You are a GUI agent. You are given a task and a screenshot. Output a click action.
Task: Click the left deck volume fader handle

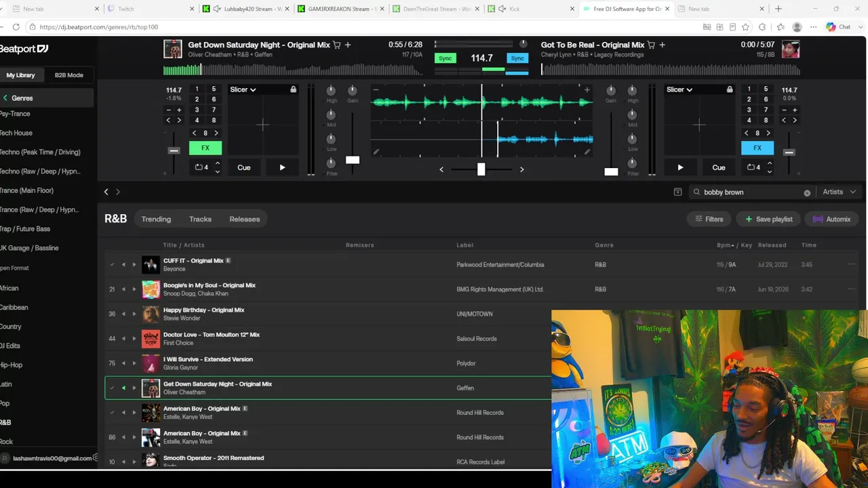pos(353,160)
